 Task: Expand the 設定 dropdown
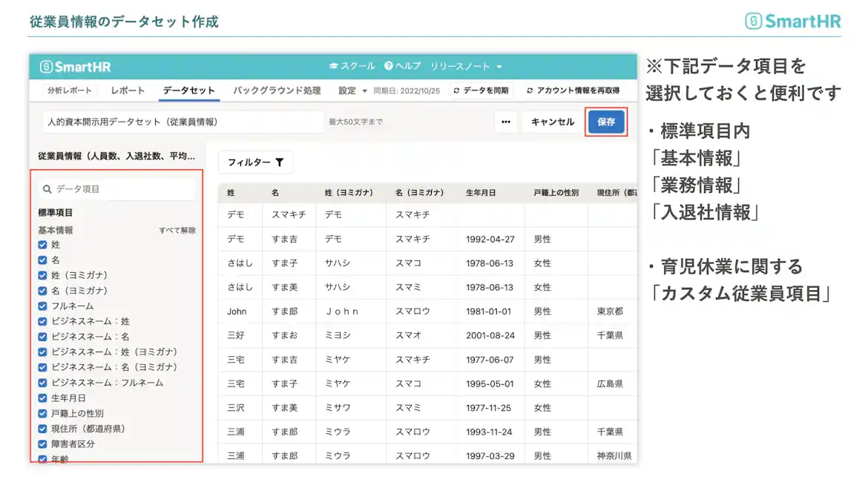click(352, 90)
